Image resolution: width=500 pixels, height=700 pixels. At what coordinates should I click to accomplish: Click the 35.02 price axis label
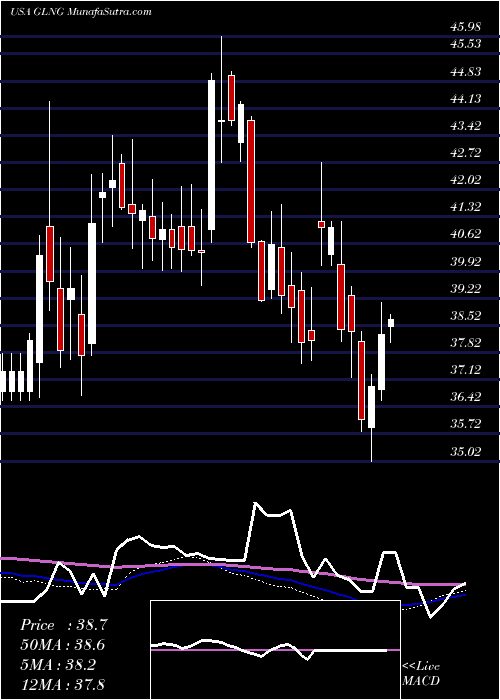point(465,452)
